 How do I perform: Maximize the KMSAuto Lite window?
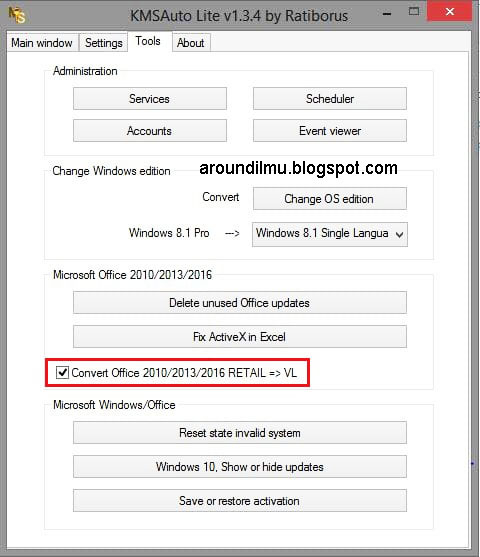[414, 12]
